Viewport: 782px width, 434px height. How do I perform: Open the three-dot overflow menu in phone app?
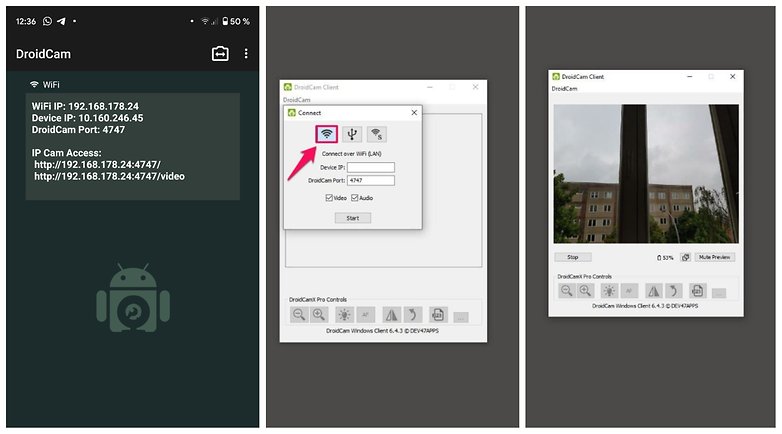[246, 54]
